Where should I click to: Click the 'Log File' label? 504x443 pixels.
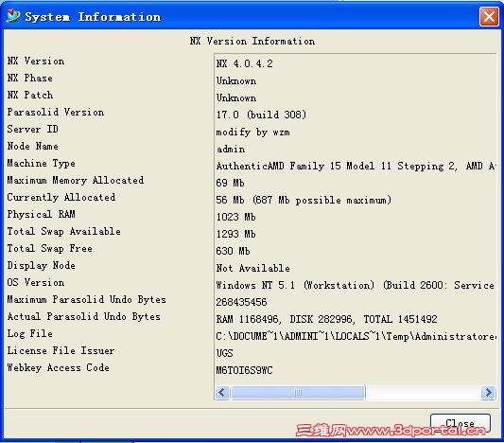tap(30, 333)
